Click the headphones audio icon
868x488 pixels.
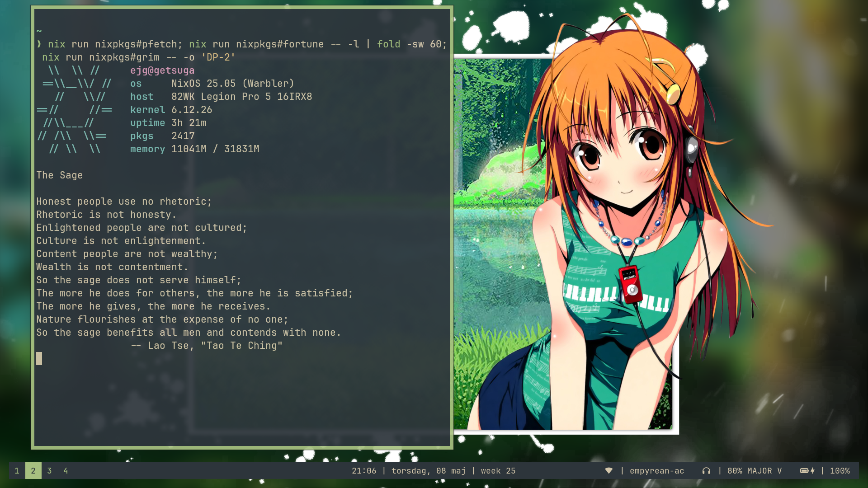pyautogui.click(x=706, y=471)
